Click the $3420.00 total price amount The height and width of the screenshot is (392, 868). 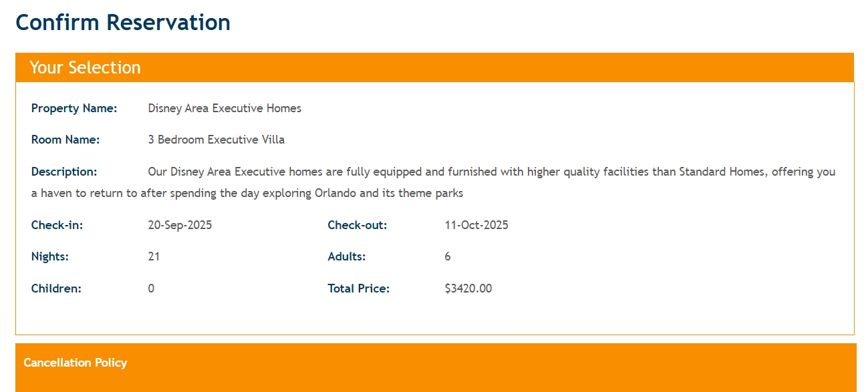click(468, 288)
